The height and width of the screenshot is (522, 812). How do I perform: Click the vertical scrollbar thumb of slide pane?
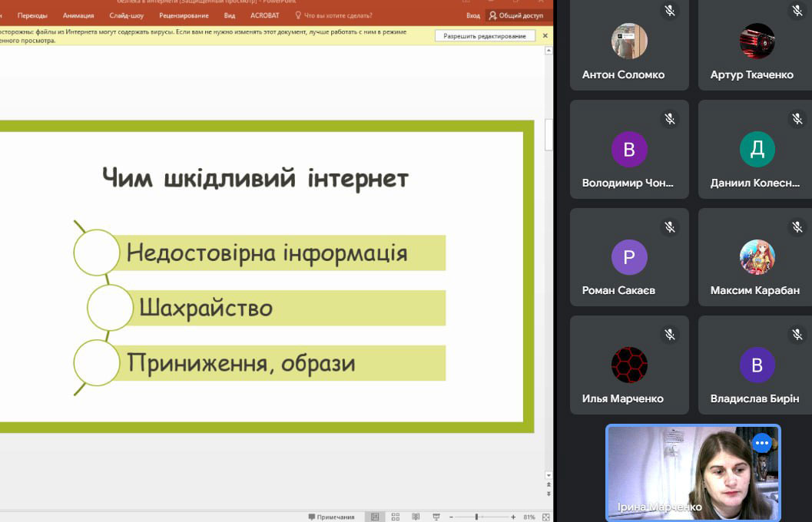click(x=549, y=134)
